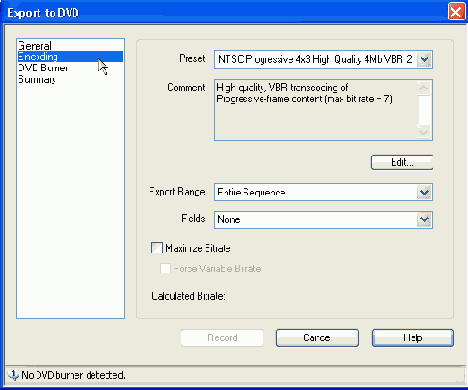Click the Cancel button
Viewport: 468px width, 390px height.
point(317,338)
